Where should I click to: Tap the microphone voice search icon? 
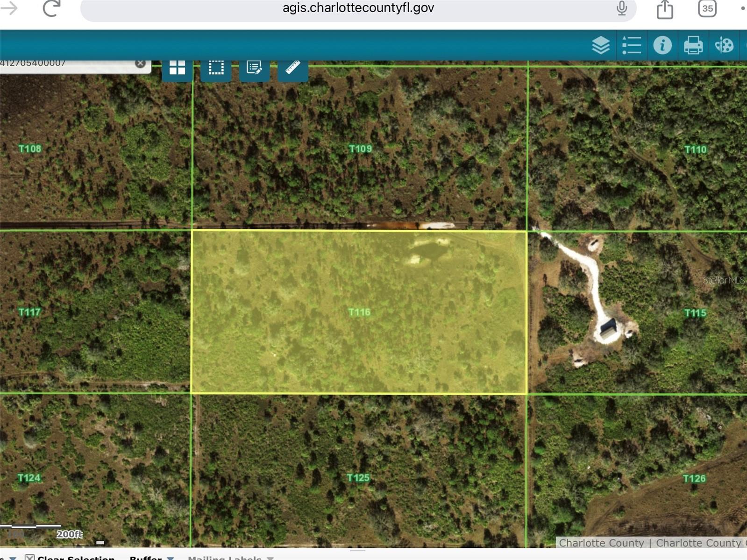(621, 8)
